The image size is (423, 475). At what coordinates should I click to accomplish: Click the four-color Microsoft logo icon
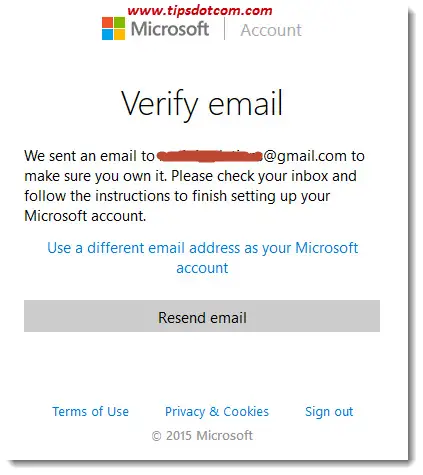[114, 29]
